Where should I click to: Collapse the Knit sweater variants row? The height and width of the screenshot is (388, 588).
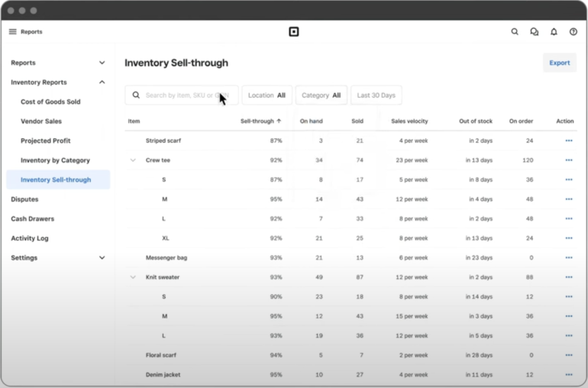click(x=133, y=277)
